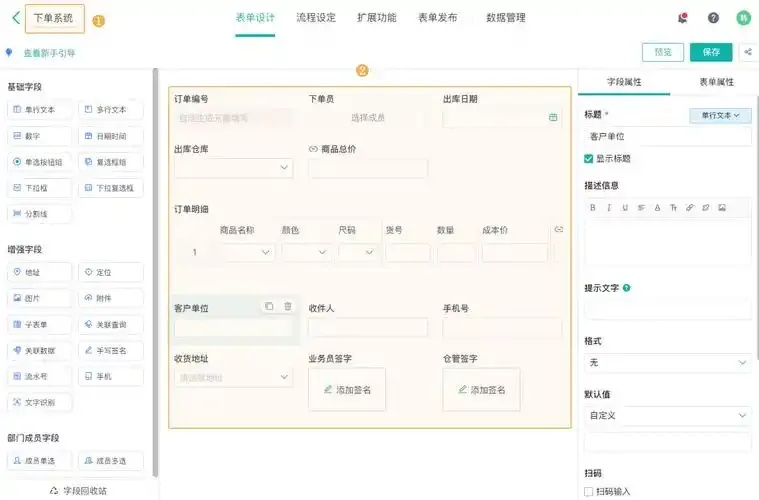Open the 字段回收站

78,491
